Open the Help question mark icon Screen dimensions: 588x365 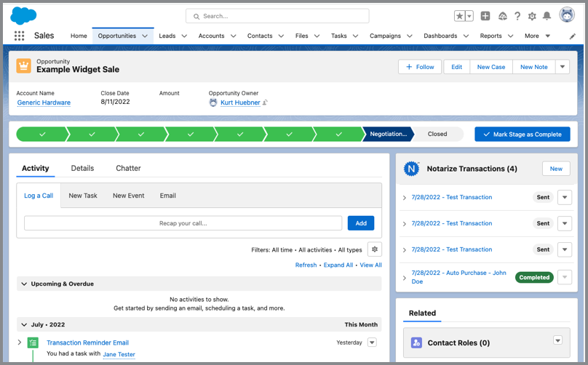pos(517,16)
